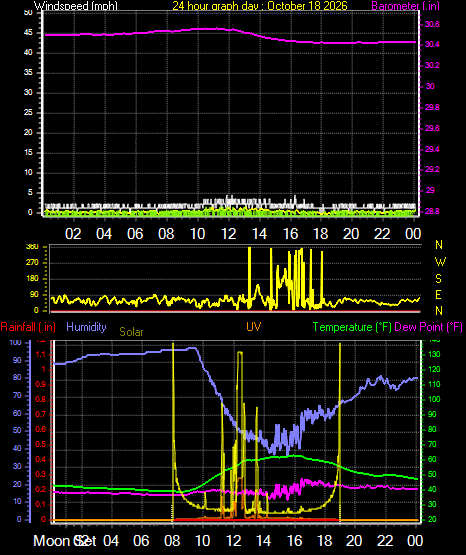This screenshot has height=555, width=466.
Task: Click the "24 hour graph day : October 18 2026" heading
Action: pyautogui.click(x=260, y=6)
